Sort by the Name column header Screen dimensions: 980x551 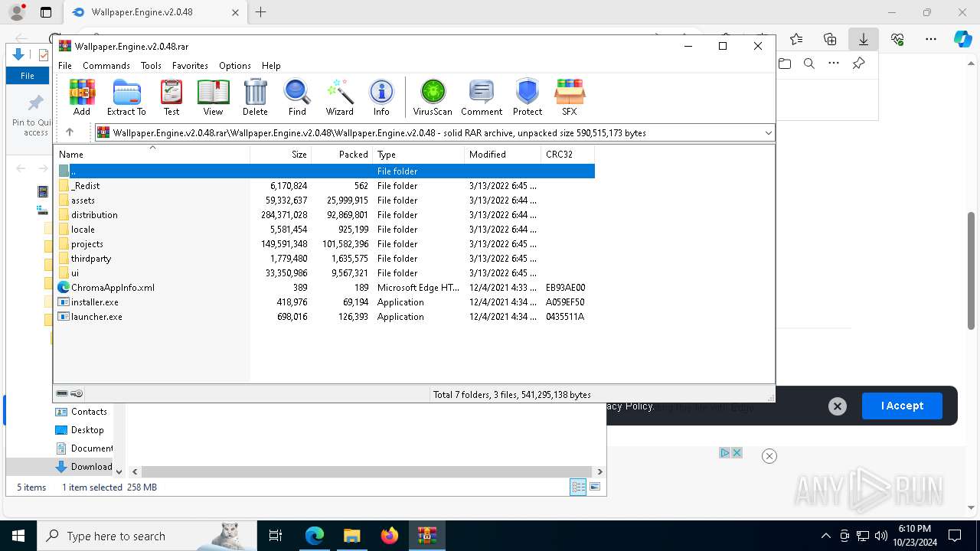pyautogui.click(x=152, y=154)
